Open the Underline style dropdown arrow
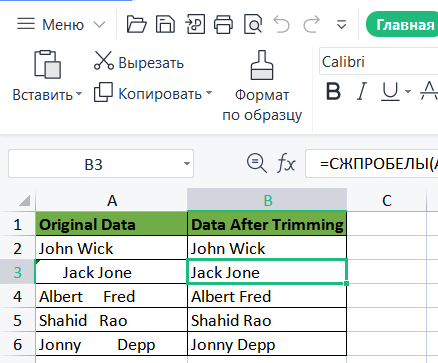The height and width of the screenshot is (363, 438). point(408,91)
